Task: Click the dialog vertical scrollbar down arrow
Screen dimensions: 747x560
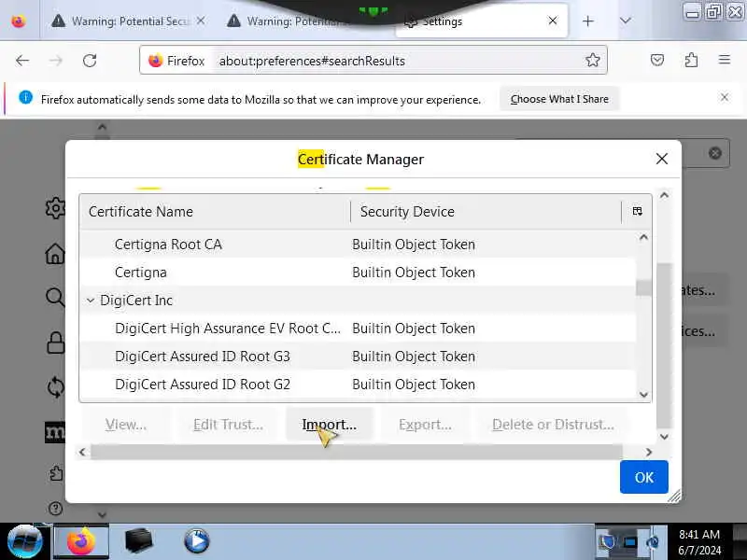Action: 664,437
